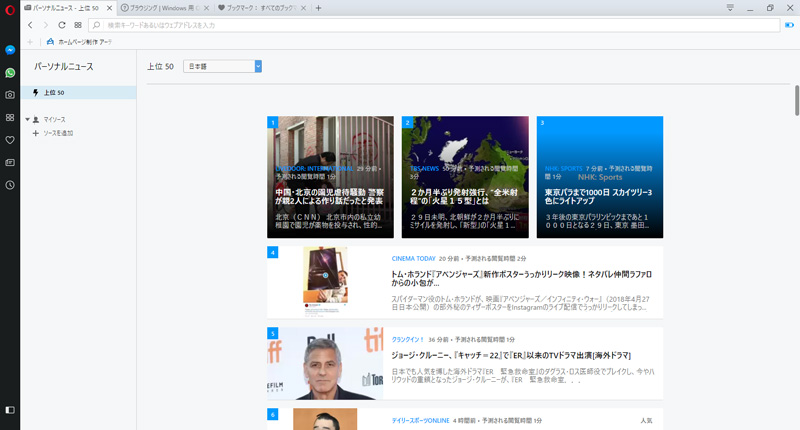The height and width of the screenshot is (430, 800).
Task: Click the CINEMA TODAY source link
Action: 413,259
